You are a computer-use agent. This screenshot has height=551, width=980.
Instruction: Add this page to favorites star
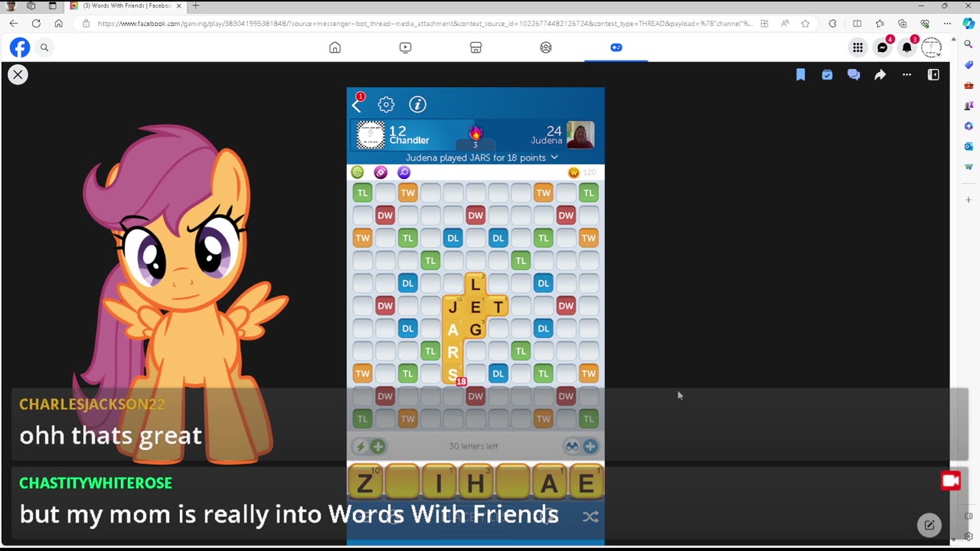tap(805, 24)
